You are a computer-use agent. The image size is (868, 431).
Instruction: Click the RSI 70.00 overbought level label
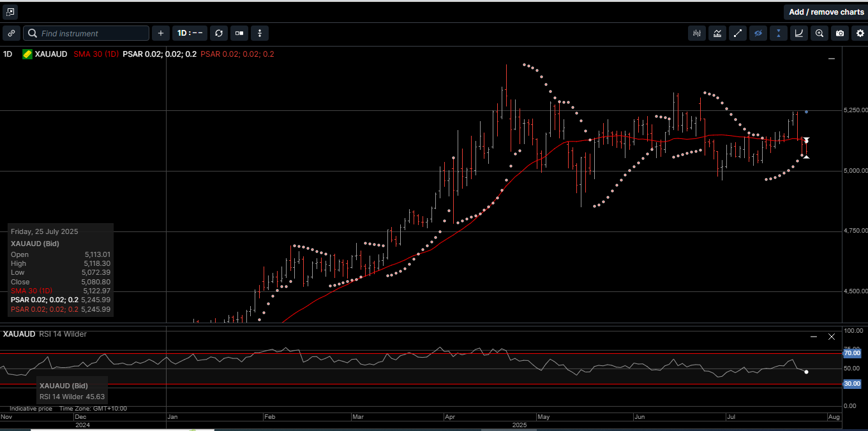click(852, 353)
